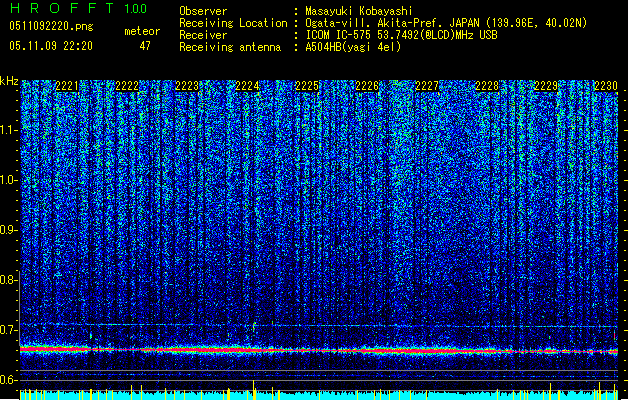Click the 1.1 frequency axis label
Viewport: 629px width, 400px height.
click(9, 130)
